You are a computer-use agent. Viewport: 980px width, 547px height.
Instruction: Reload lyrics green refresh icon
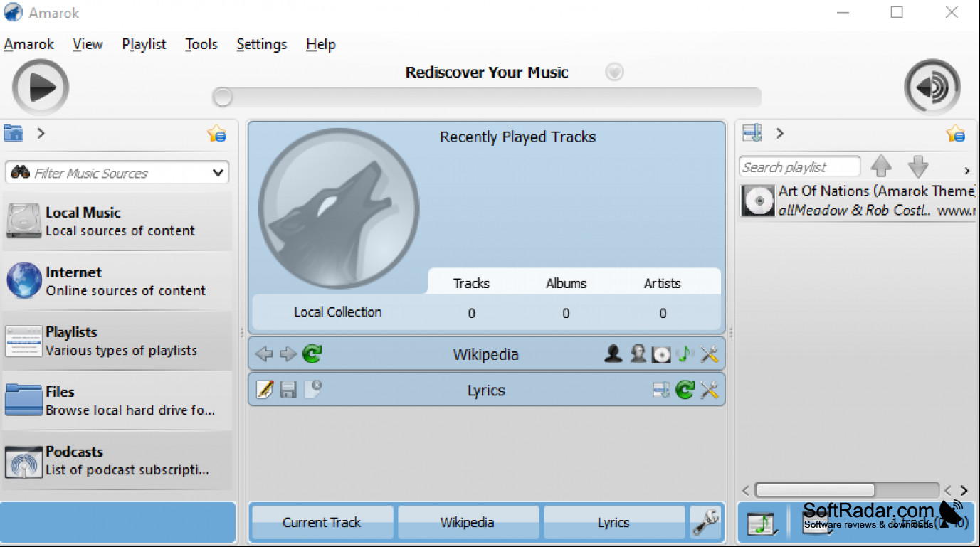(x=685, y=389)
